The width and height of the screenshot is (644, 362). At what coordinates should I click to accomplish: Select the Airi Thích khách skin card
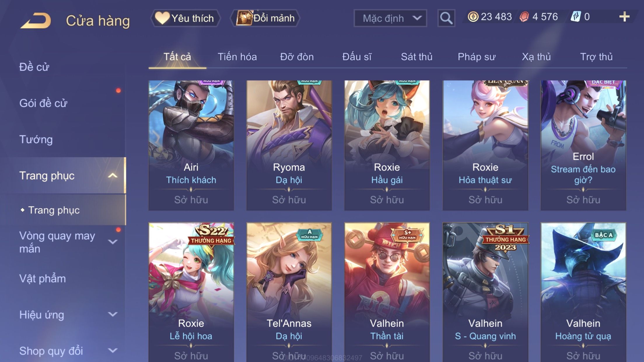[x=191, y=145]
